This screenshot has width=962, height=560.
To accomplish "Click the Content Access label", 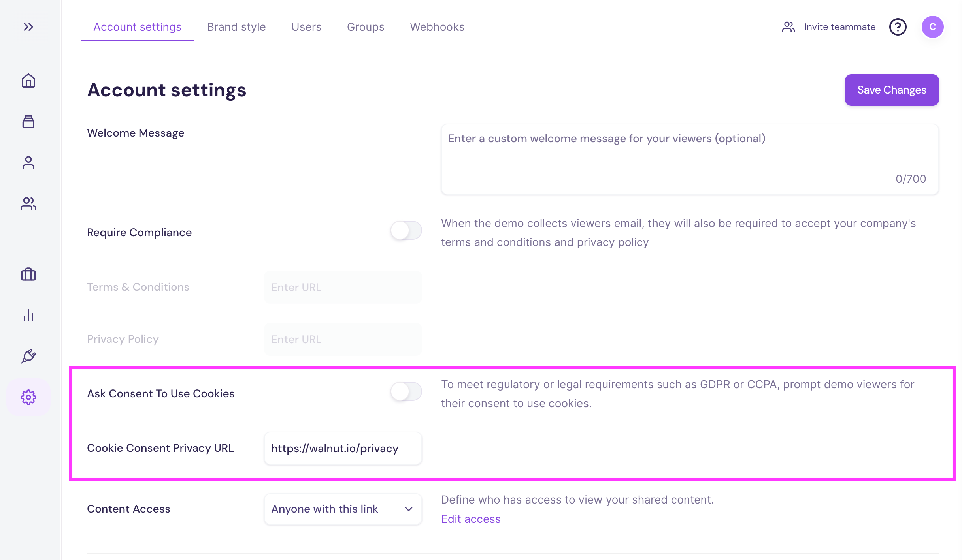I will click(x=128, y=509).
